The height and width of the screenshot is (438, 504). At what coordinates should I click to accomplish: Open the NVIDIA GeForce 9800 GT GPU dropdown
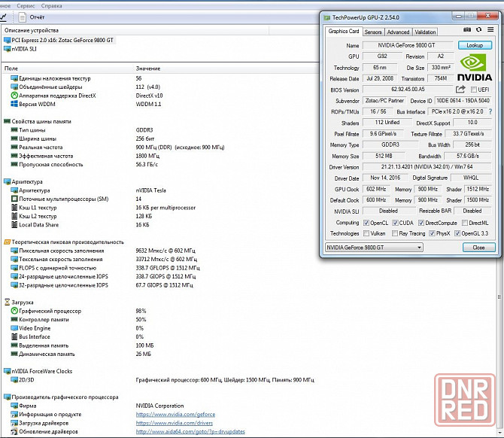tap(374, 248)
